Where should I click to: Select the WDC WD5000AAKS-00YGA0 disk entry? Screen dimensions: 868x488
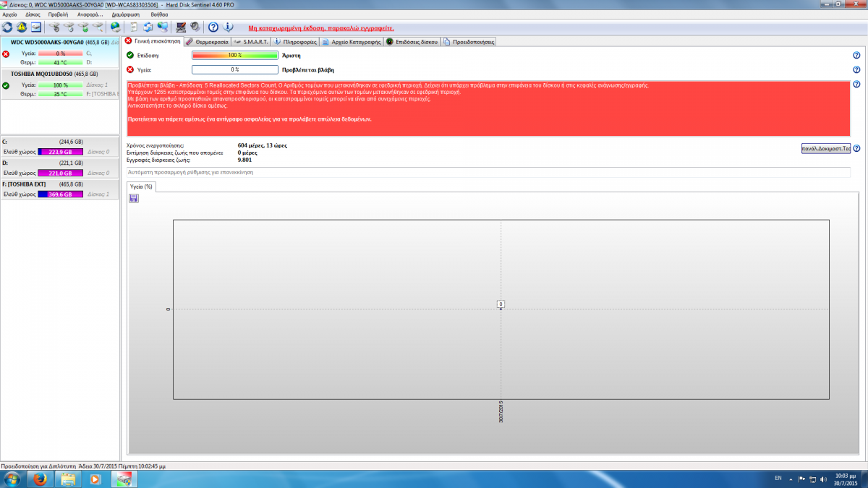(60, 53)
